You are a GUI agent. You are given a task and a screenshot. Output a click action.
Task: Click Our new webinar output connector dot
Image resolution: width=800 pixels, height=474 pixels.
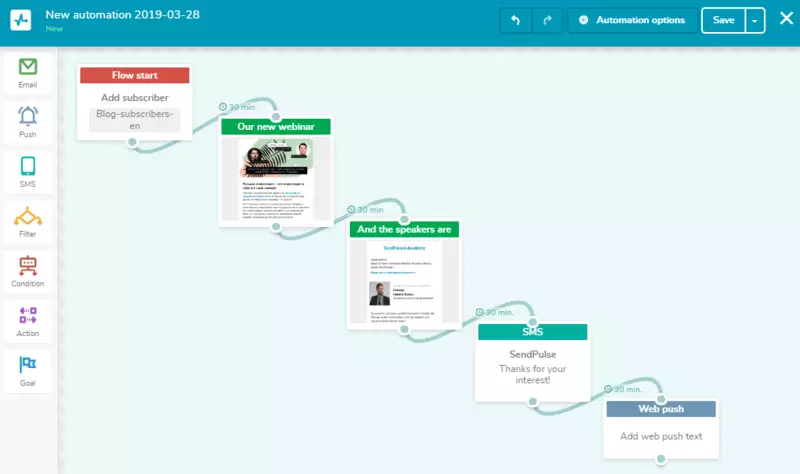[276, 227]
